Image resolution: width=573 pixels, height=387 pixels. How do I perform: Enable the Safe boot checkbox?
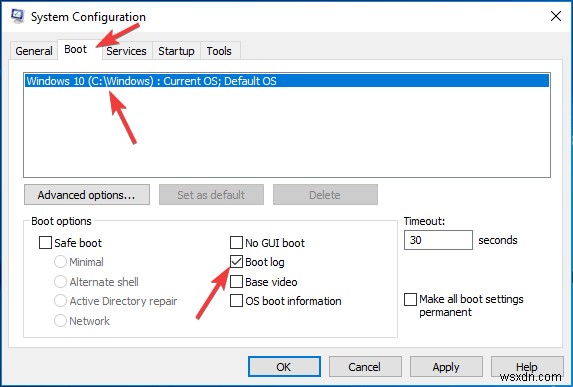point(45,243)
